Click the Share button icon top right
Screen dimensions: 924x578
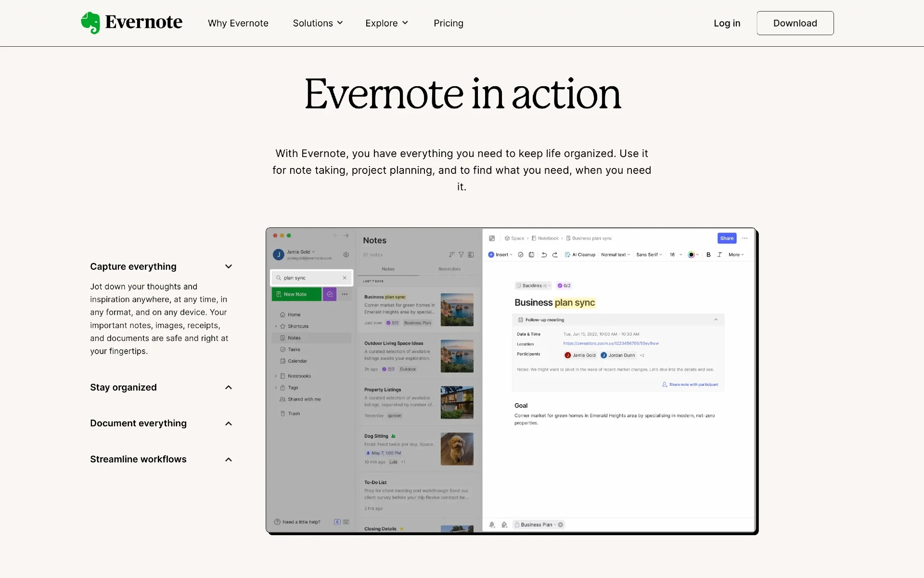727,238
